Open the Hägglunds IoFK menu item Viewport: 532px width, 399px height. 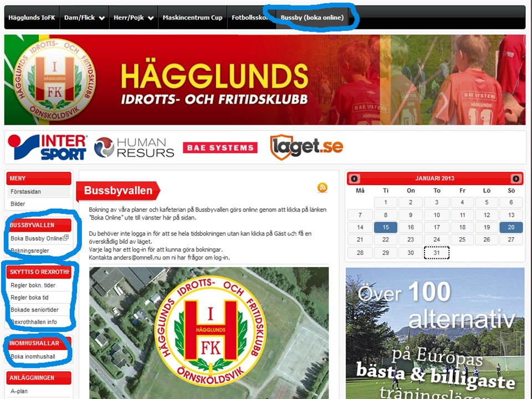point(32,18)
